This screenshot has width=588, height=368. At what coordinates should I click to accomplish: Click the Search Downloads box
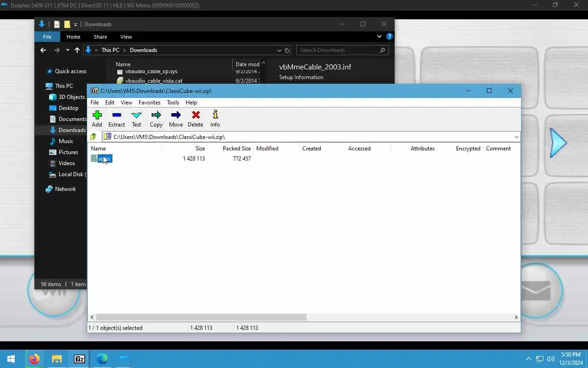342,50
